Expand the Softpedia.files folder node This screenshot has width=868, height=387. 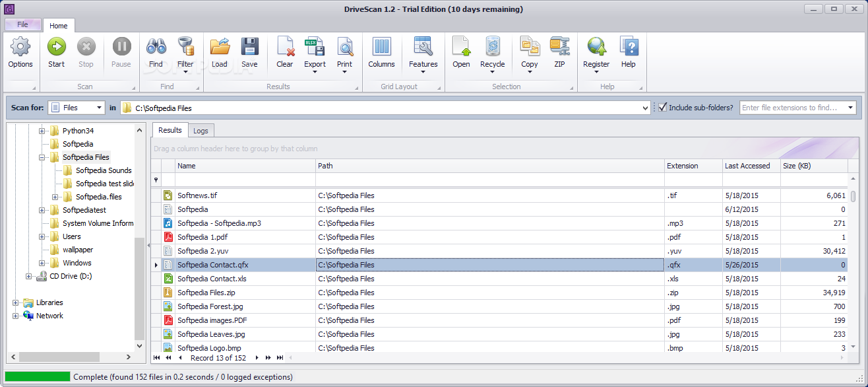[55, 197]
